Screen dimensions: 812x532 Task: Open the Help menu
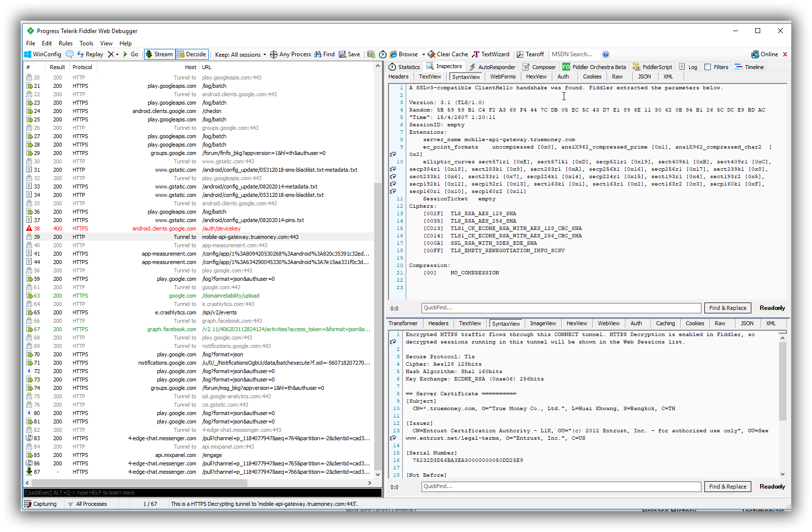pyautogui.click(x=125, y=43)
